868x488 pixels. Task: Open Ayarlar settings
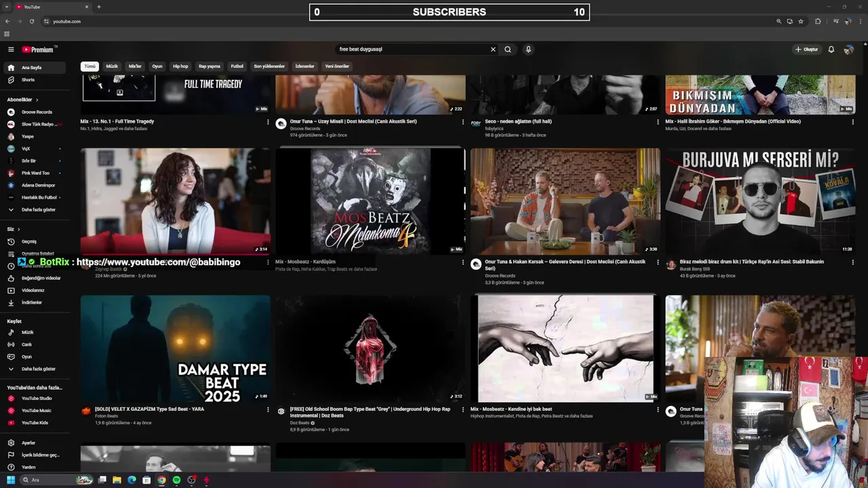point(35,443)
